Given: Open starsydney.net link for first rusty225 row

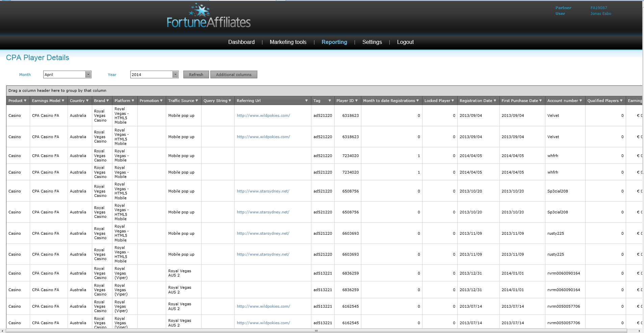Looking at the screenshot, I should tap(263, 233).
